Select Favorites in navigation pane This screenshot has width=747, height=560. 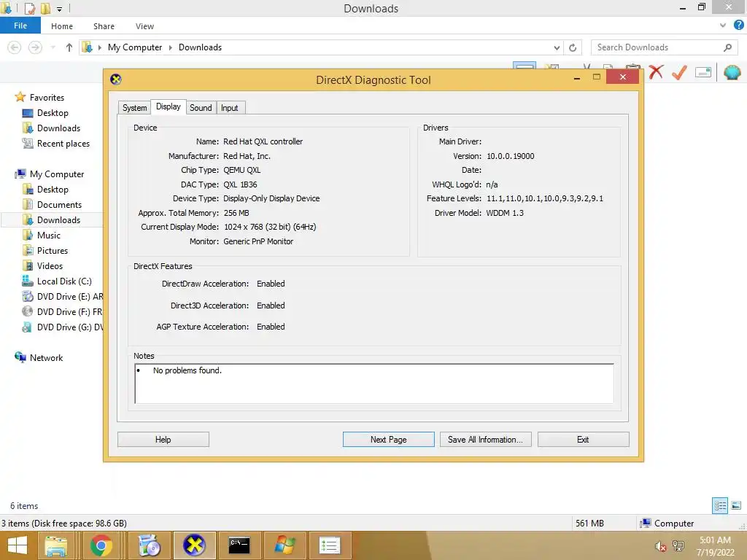click(47, 97)
